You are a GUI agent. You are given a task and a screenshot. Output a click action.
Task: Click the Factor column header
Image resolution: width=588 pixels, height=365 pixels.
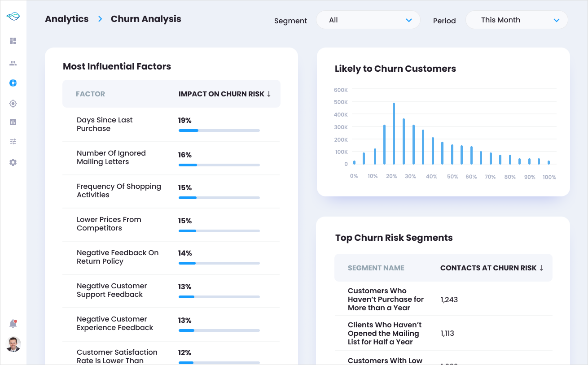coord(90,94)
